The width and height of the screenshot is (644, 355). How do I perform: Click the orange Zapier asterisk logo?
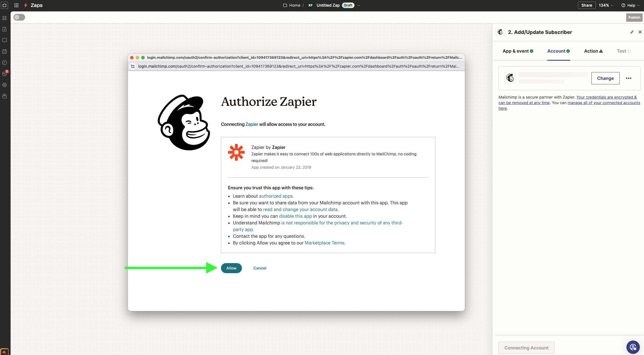[x=236, y=152]
